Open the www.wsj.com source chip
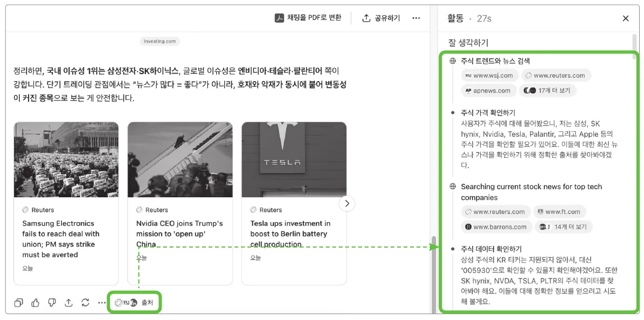644x320 pixels. pyautogui.click(x=489, y=76)
